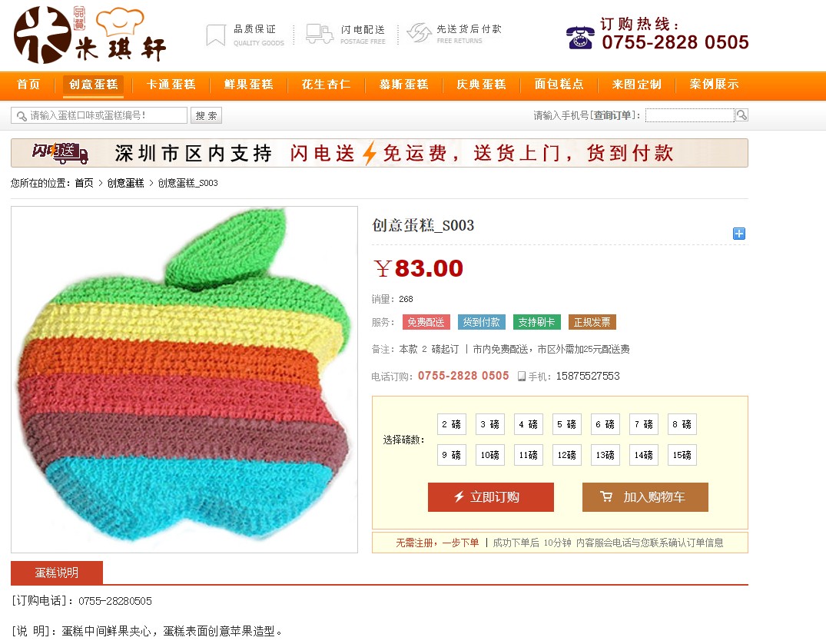
Task: Click the postage free truck icon
Action: pos(320,34)
